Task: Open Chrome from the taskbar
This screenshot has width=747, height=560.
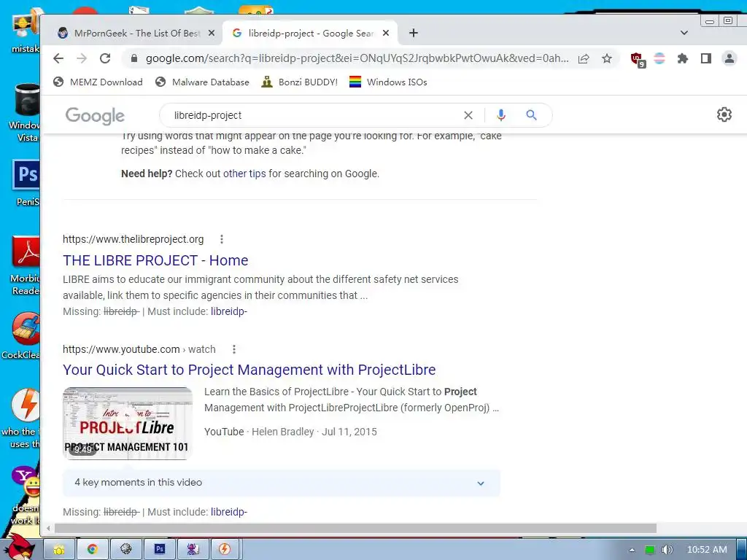Action: 93,549
